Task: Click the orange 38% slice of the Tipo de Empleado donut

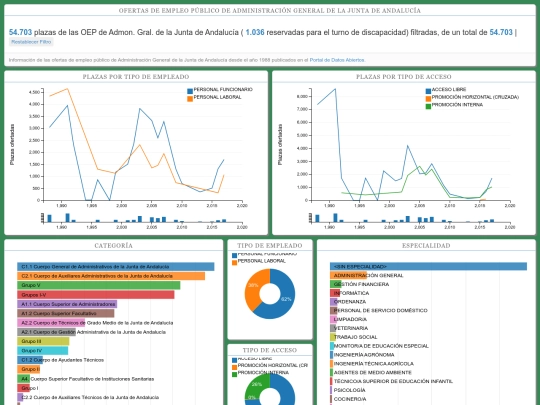Action: click(x=253, y=285)
